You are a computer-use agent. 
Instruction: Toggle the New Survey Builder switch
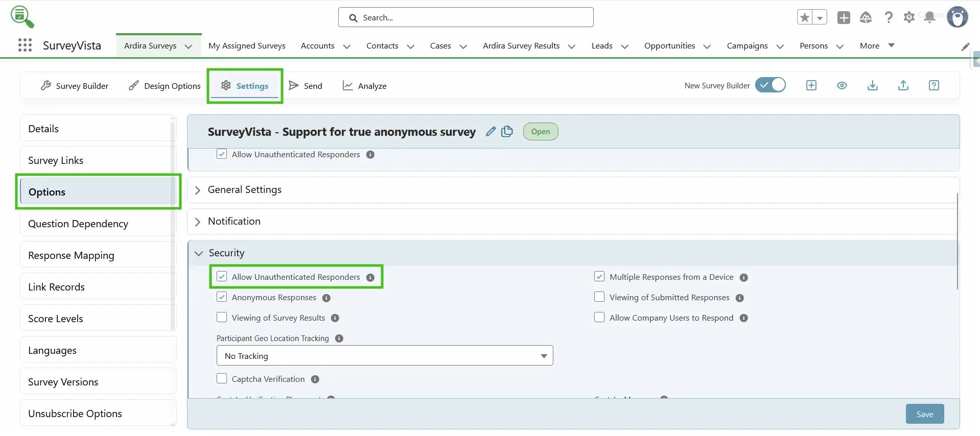(x=771, y=85)
